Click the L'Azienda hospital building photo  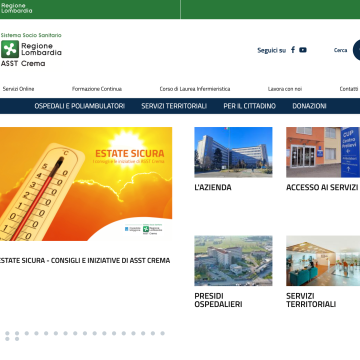point(233,152)
